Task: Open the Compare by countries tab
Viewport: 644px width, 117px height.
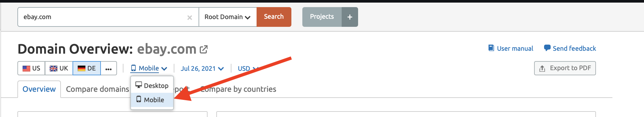Action: 238,89
